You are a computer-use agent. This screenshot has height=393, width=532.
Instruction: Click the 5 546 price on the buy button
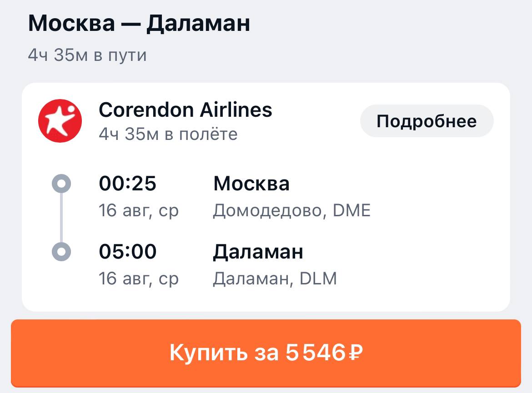click(316, 353)
